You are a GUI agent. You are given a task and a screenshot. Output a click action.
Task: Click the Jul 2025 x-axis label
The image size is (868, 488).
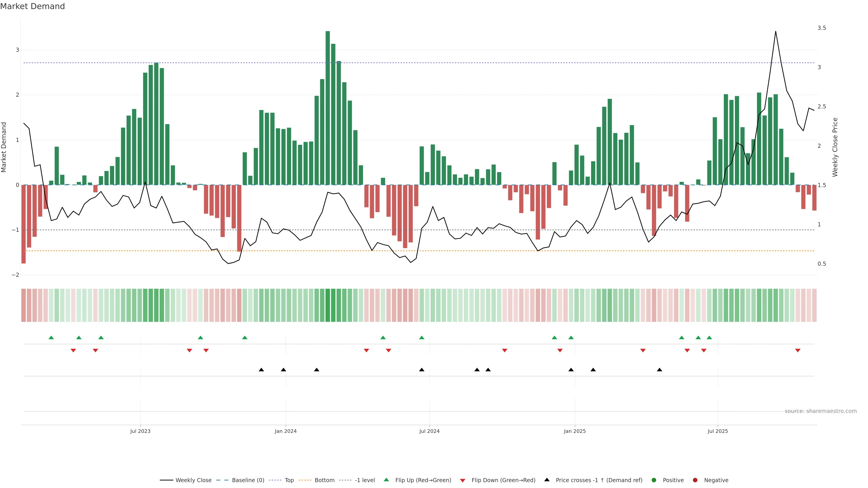(718, 431)
